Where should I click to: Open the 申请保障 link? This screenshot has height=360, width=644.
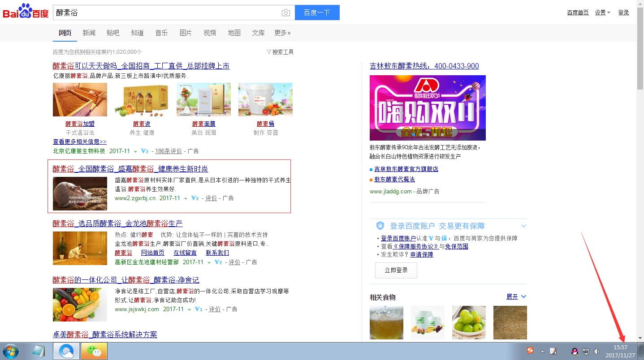pyautogui.click(x=422, y=254)
